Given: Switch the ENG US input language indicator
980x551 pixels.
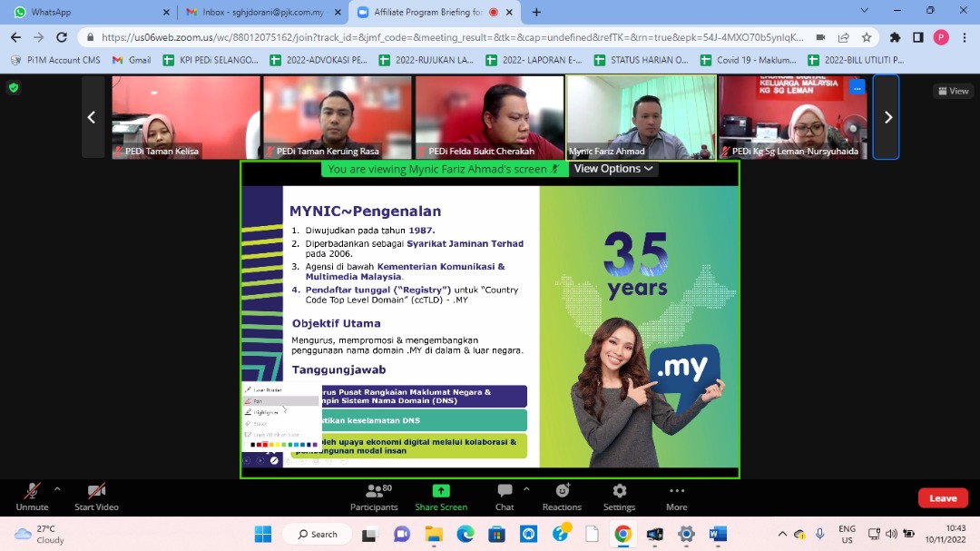Looking at the screenshot, I should click(847, 534).
